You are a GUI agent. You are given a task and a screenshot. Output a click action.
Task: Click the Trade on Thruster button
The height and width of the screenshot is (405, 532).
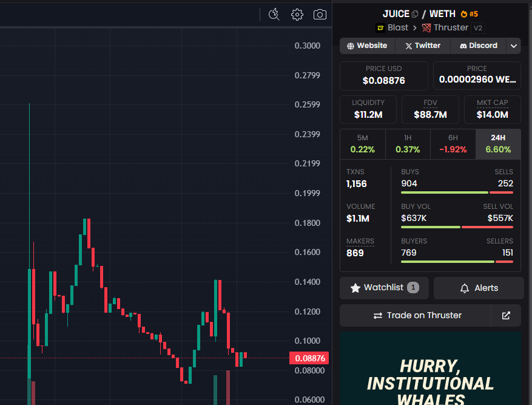[x=416, y=316]
